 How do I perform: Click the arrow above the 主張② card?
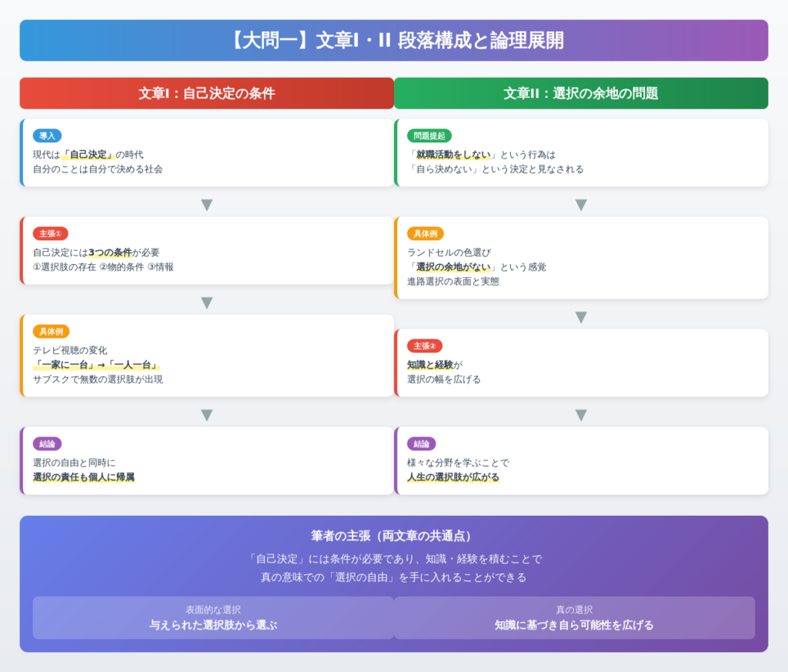pyautogui.click(x=581, y=317)
